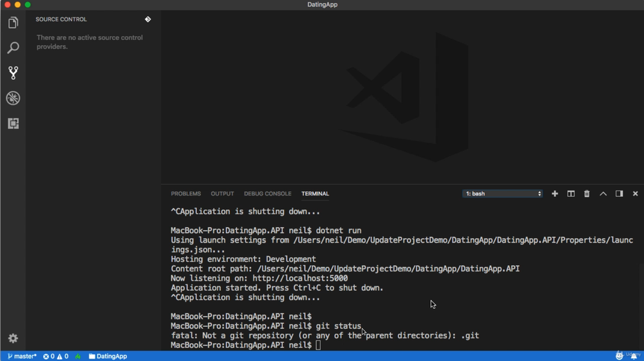Click 'no active source control providers' message
Viewport: 644px width, 361px height.
click(90, 42)
